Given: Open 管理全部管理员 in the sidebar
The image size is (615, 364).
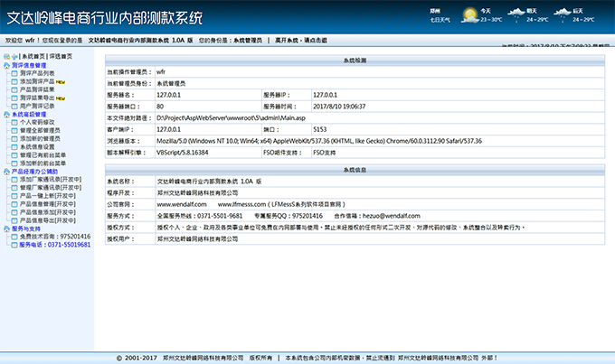Looking at the screenshot, I should coord(42,130).
